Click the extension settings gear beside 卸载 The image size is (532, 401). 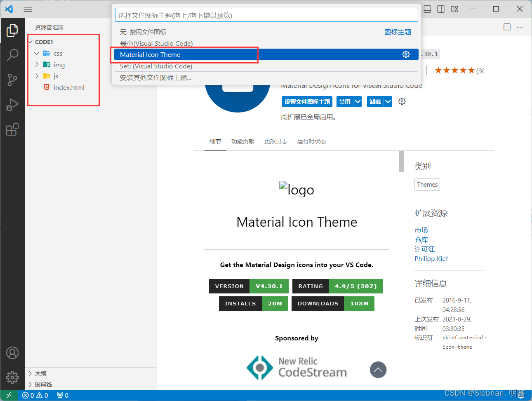[402, 101]
